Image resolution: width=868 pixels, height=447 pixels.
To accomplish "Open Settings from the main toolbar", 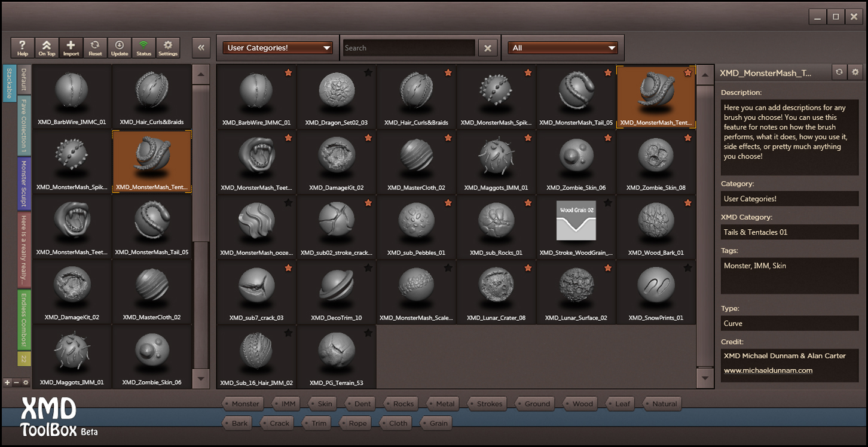I will tap(168, 47).
